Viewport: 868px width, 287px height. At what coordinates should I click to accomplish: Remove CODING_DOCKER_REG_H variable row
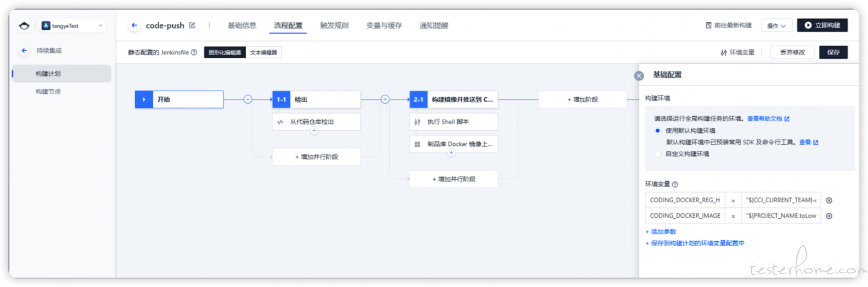point(829,201)
